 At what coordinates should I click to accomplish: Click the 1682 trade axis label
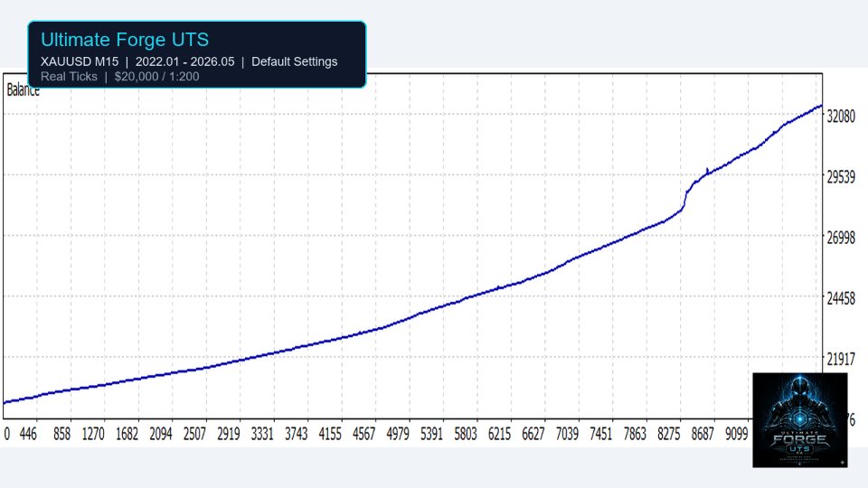click(x=127, y=434)
